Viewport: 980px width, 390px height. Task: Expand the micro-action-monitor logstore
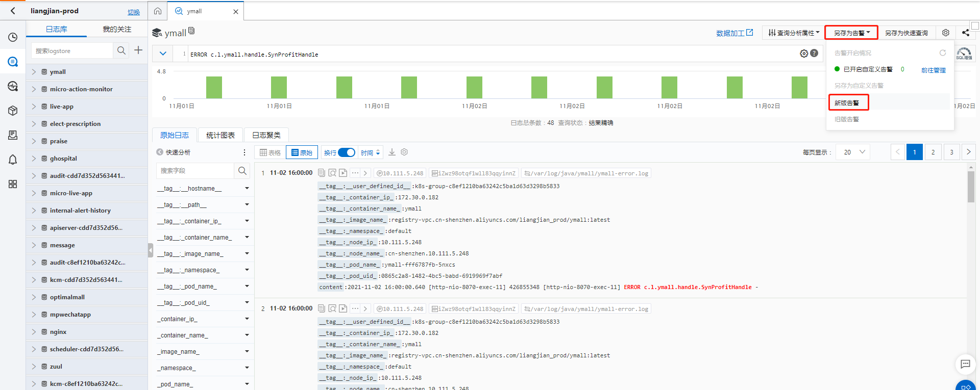(34, 89)
